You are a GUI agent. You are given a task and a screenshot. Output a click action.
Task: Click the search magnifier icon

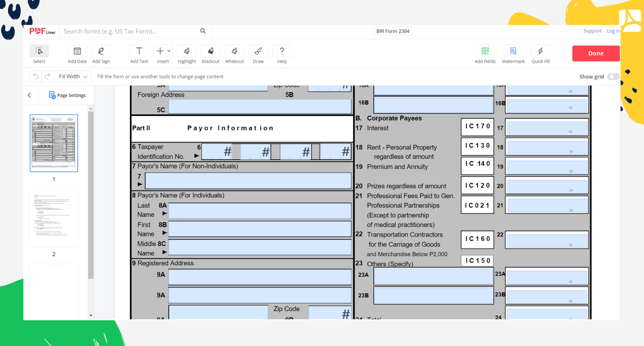coord(203,31)
